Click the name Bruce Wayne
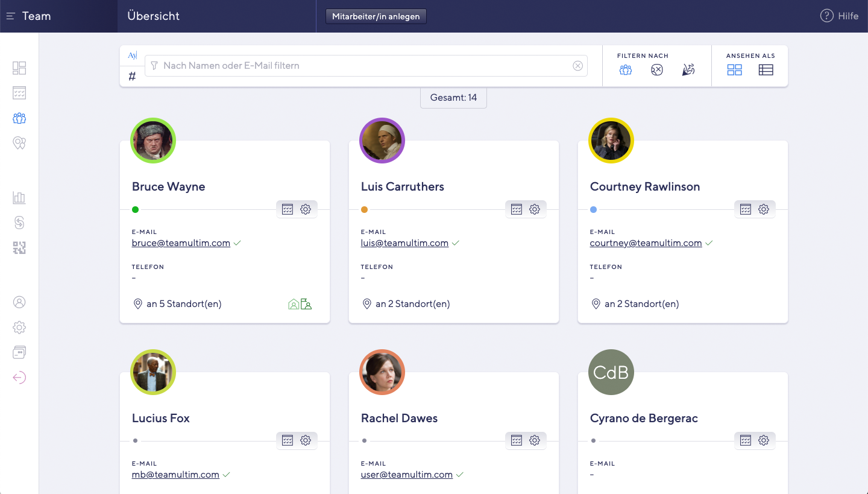 click(x=169, y=186)
